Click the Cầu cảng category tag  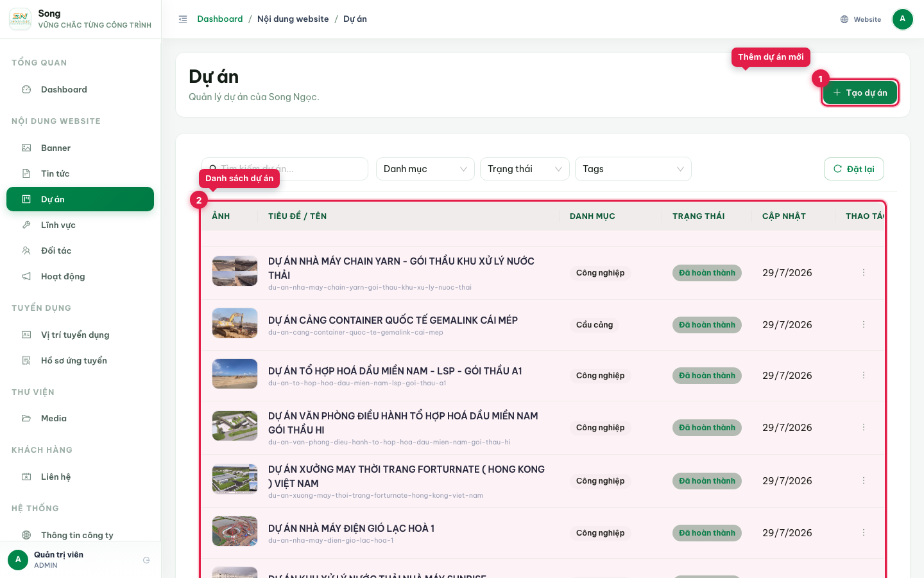pos(594,325)
